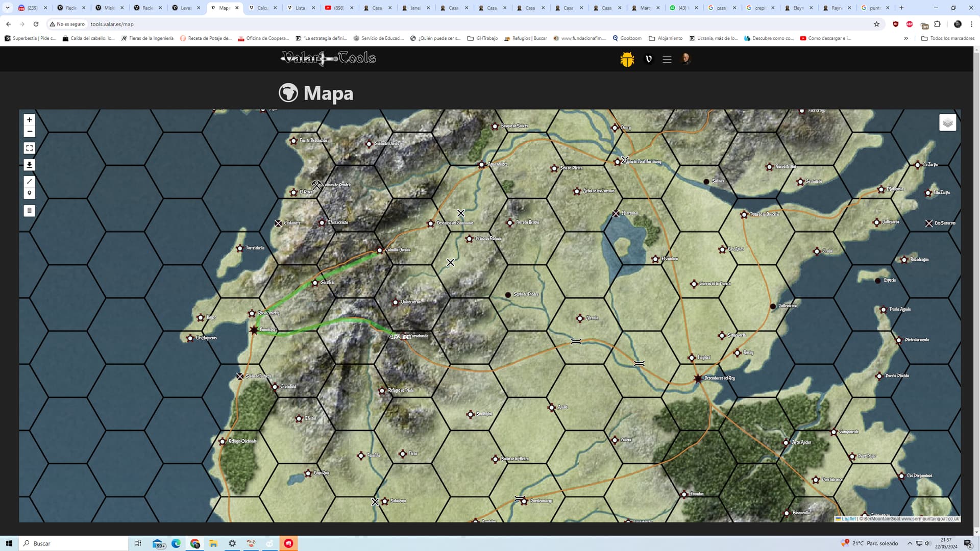Open the Chrome extensions puzzle menu
The width and height of the screenshot is (980, 551).
[937, 24]
